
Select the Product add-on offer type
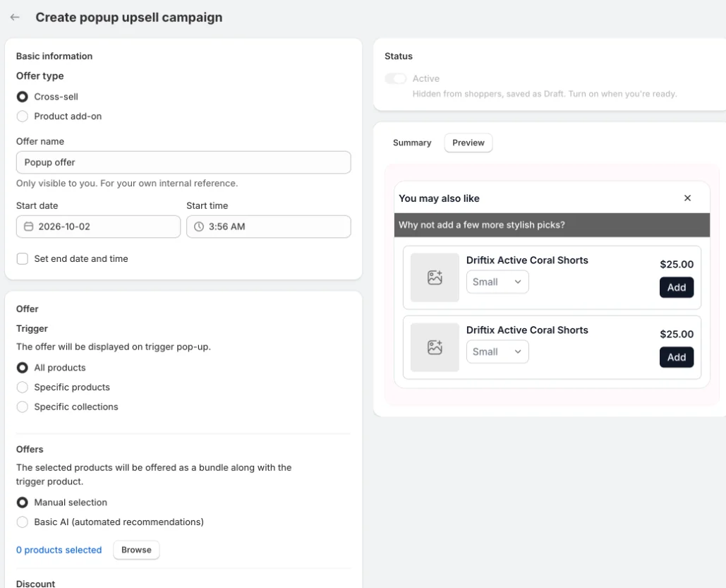(x=23, y=116)
